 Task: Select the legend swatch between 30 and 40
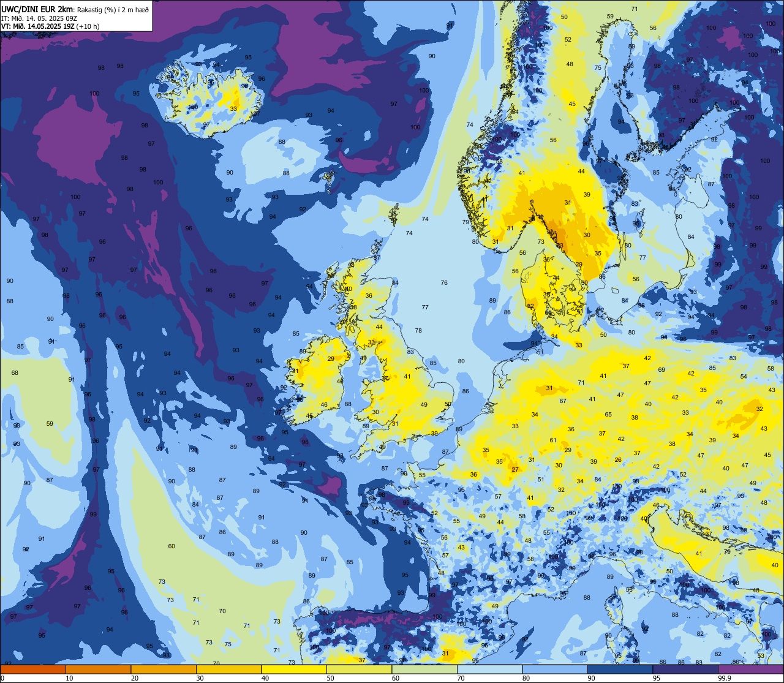click(228, 669)
